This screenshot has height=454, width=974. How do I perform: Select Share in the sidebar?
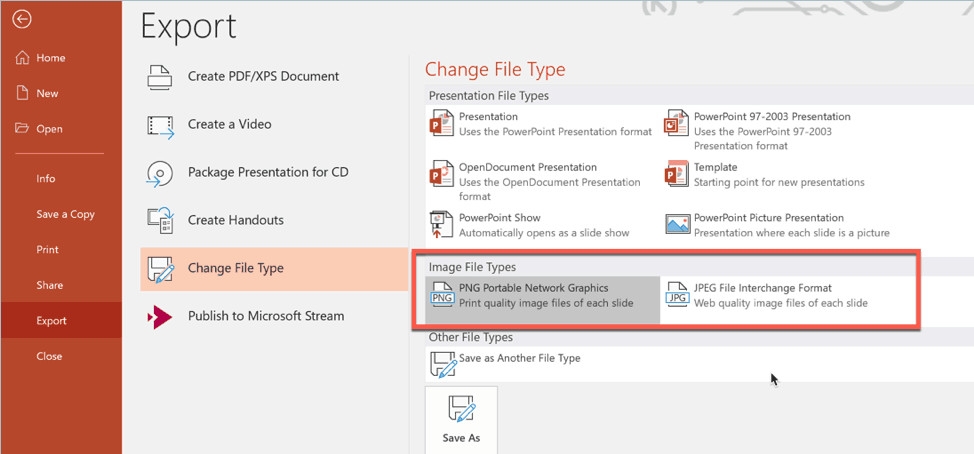click(61, 285)
